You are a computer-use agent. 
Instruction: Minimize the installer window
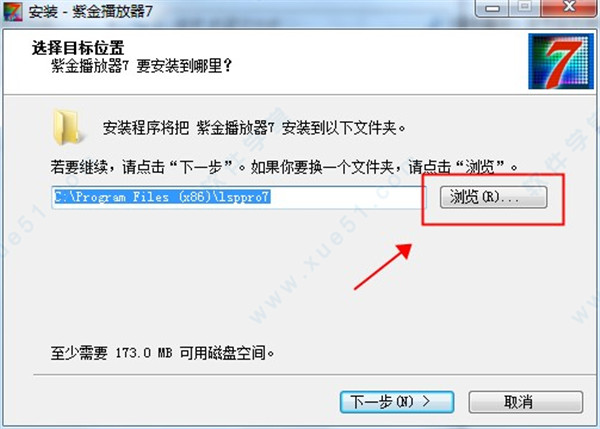click(492, 8)
